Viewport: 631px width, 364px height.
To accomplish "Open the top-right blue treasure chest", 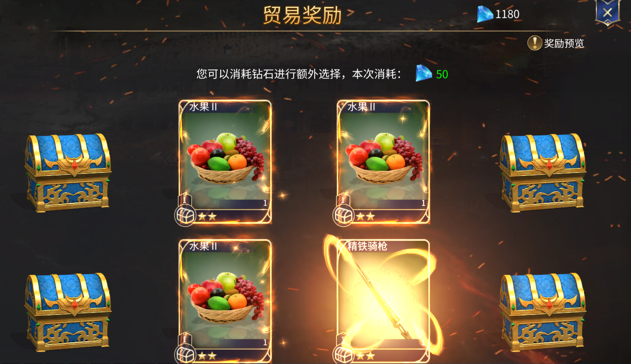I will tap(542, 173).
